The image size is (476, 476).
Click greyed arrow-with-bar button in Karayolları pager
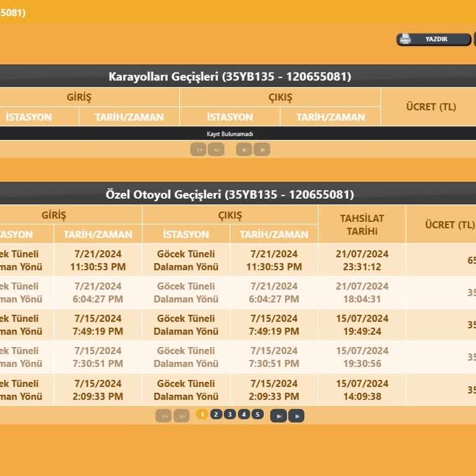(244, 149)
